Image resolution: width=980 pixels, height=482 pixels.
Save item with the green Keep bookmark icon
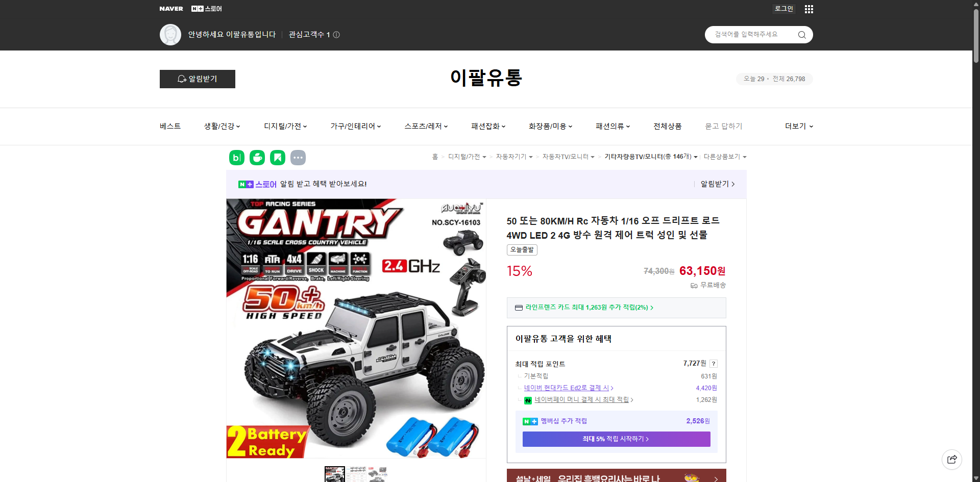pos(278,158)
